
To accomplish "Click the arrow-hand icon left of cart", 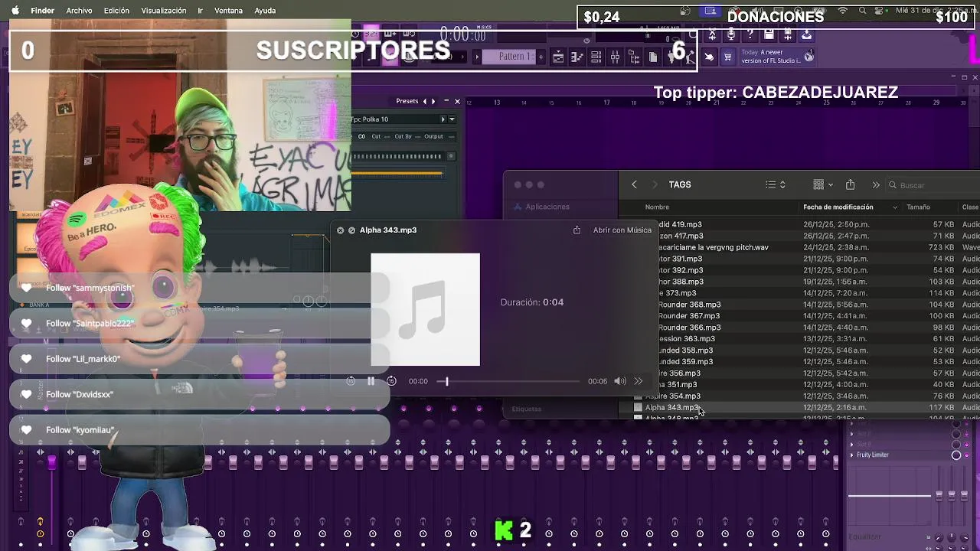I will click(x=709, y=57).
